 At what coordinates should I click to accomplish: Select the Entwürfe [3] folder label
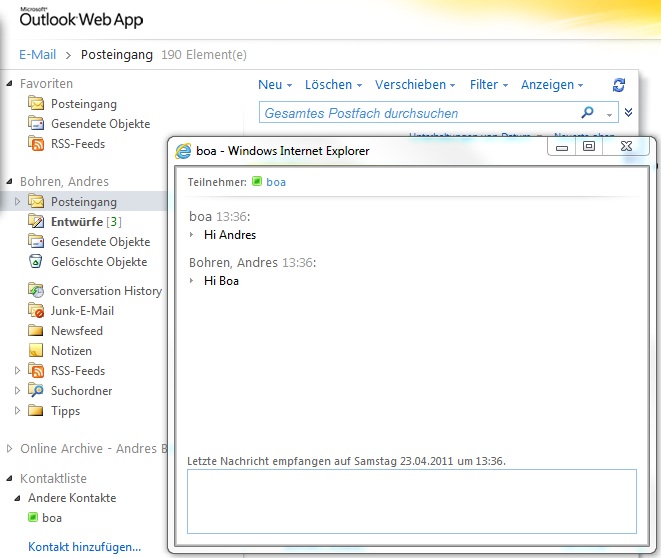[x=86, y=222]
